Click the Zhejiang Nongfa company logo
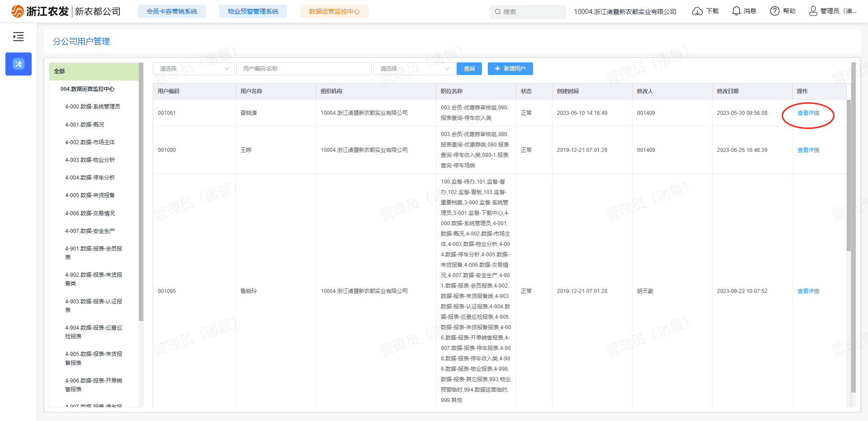868x421 pixels. pyautogui.click(x=66, y=11)
